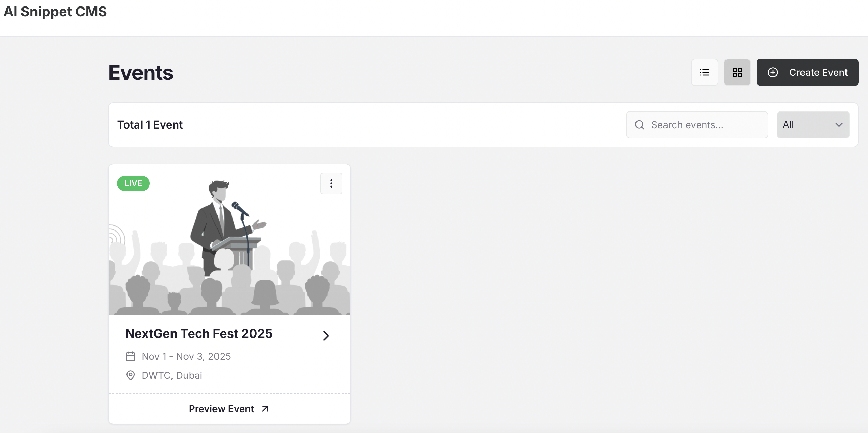Select the LIVE status badge
Viewport: 868px width, 433px height.
133,183
